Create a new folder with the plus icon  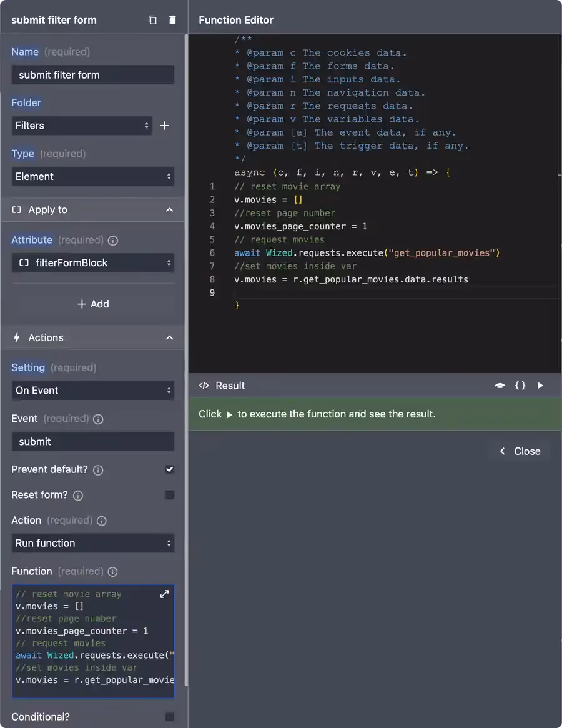165,126
